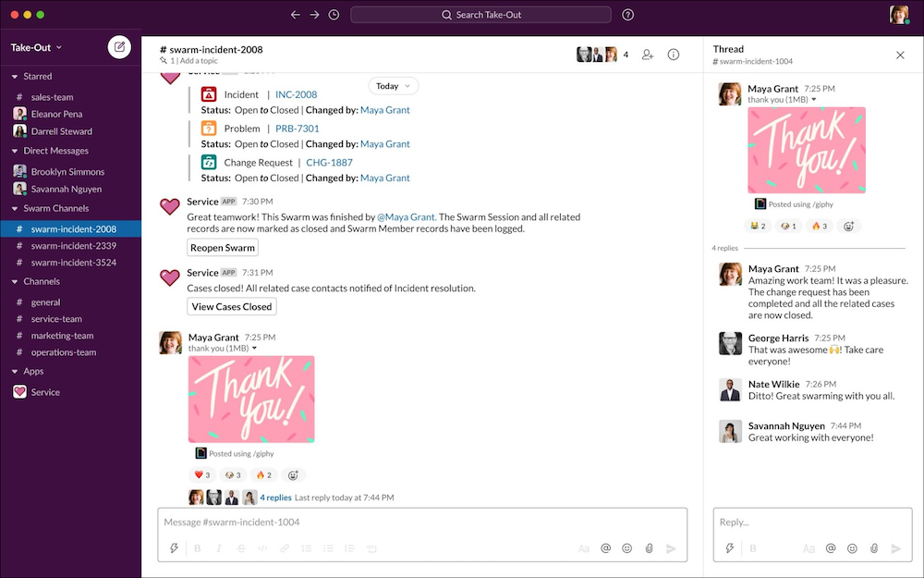The image size is (924, 578).
Task: Open the Today date dropdown
Action: pyautogui.click(x=393, y=86)
